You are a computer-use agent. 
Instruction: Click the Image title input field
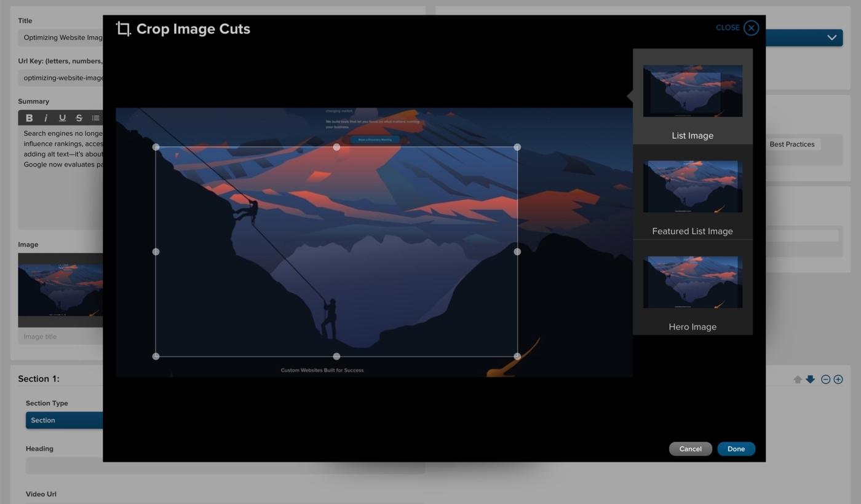click(x=60, y=337)
